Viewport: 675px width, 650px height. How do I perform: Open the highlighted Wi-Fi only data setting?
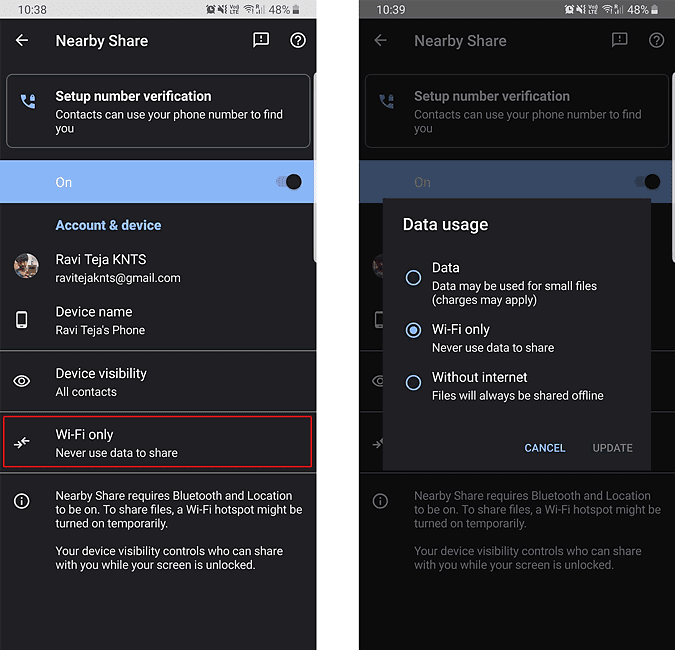pos(158,443)
